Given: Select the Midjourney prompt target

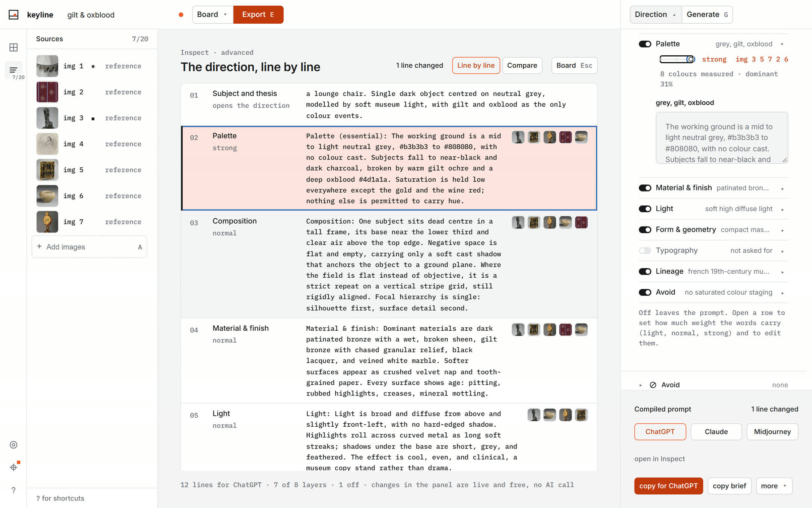Looking at the screenshot, I should click(772, 432).
